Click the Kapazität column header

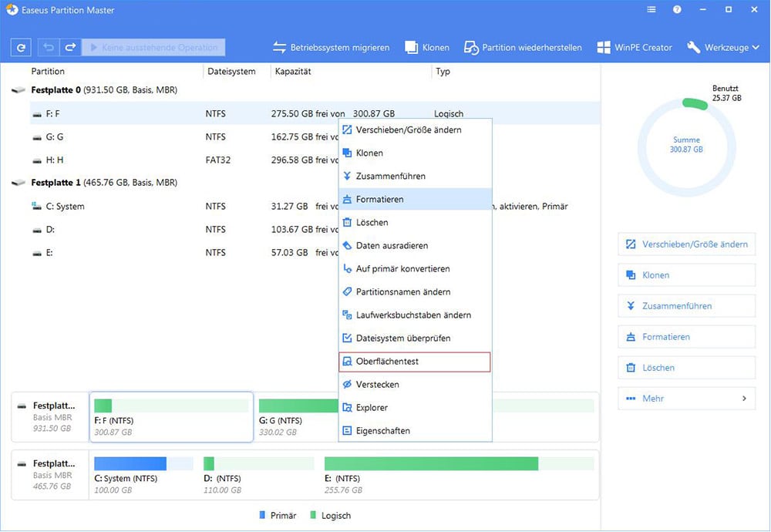point(293,71)
